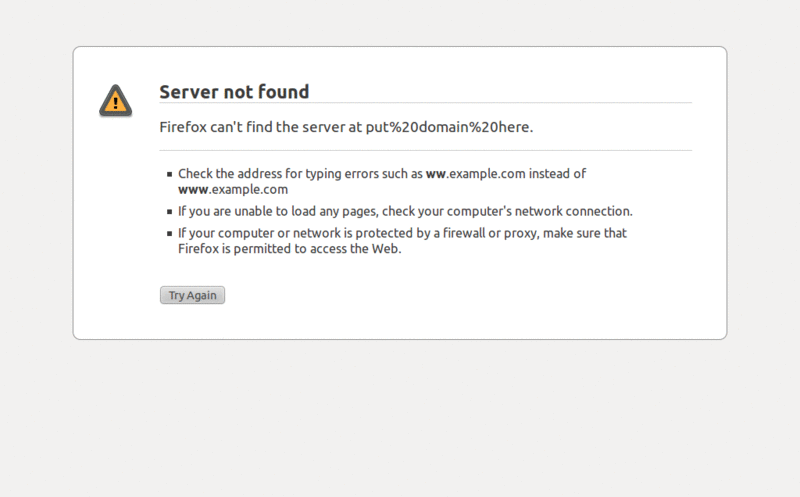Click empty gray background below the error box
Image resolution: width=800 pixels, height=497 pixels.
[x=400, y=418]
